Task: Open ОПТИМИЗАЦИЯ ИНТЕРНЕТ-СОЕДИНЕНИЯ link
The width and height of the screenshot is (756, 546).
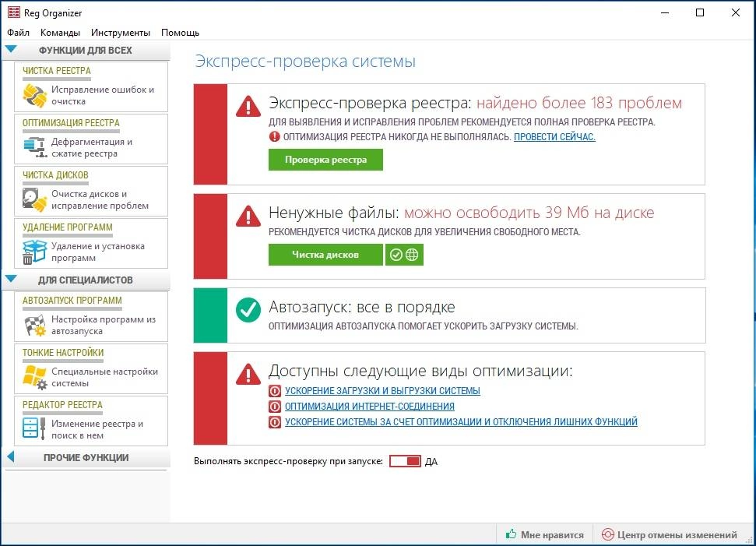Action: click(369, 407)
